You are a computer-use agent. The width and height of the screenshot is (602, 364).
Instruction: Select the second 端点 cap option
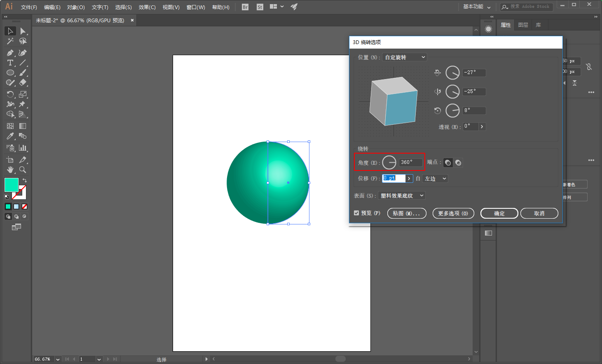coord(458,162)
